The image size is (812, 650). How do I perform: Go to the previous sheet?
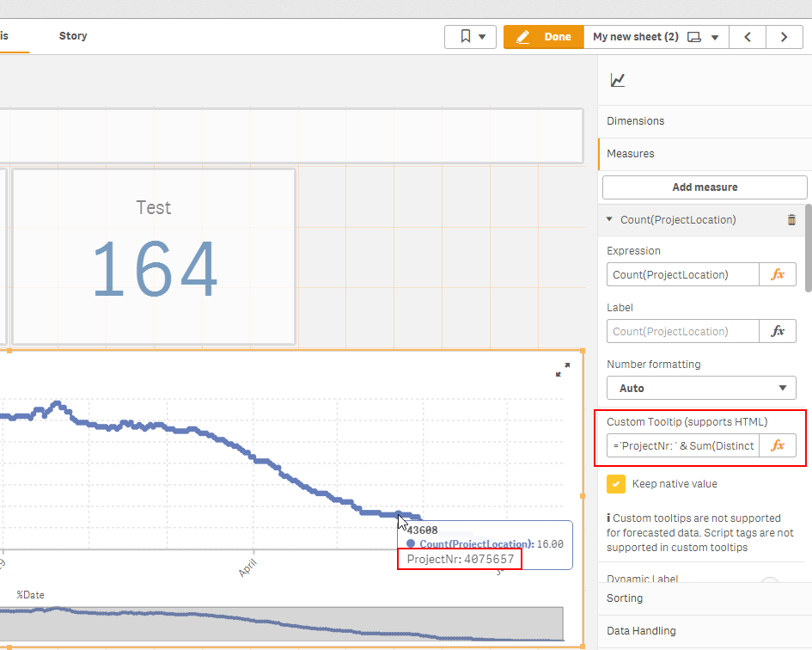click(748, 37)
